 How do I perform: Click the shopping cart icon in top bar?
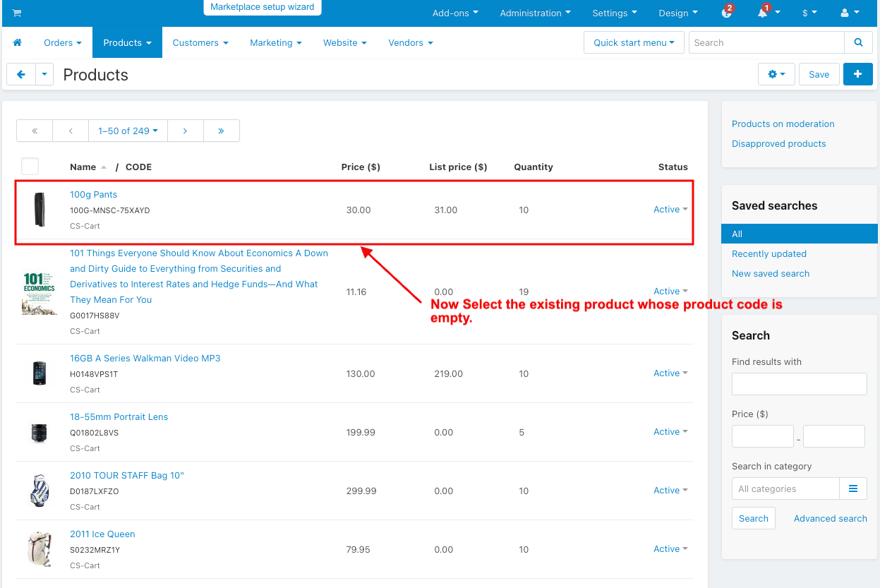(x=17, y=13)
